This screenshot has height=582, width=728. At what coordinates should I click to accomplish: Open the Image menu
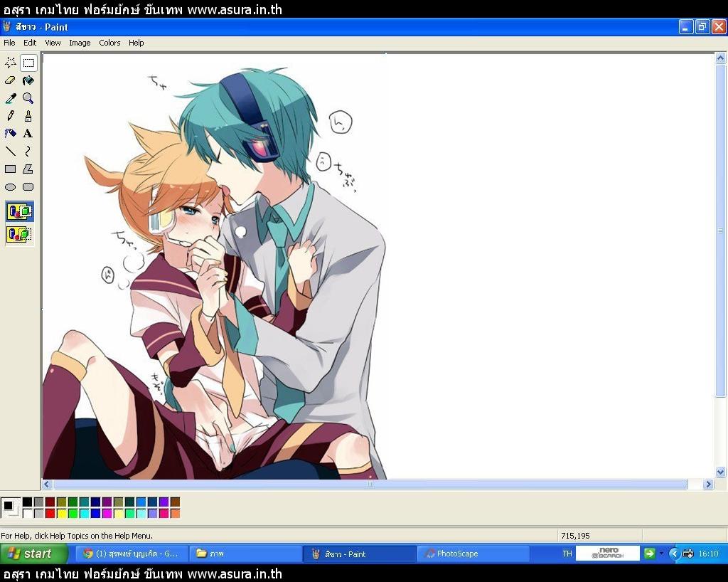80,43
